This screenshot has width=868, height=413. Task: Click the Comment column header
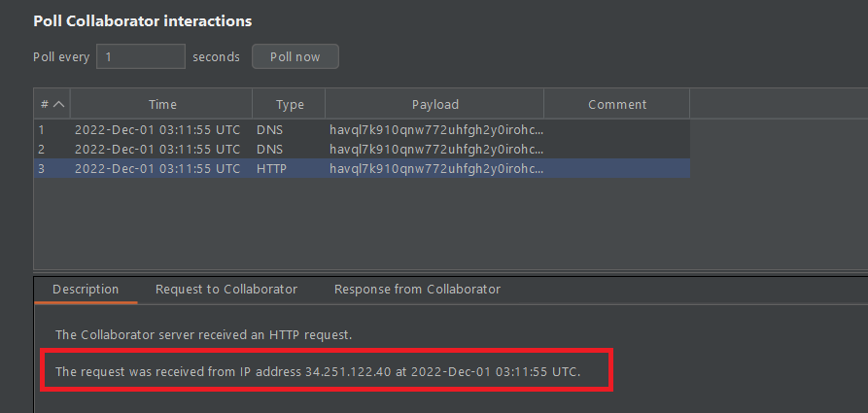(616, 104)
